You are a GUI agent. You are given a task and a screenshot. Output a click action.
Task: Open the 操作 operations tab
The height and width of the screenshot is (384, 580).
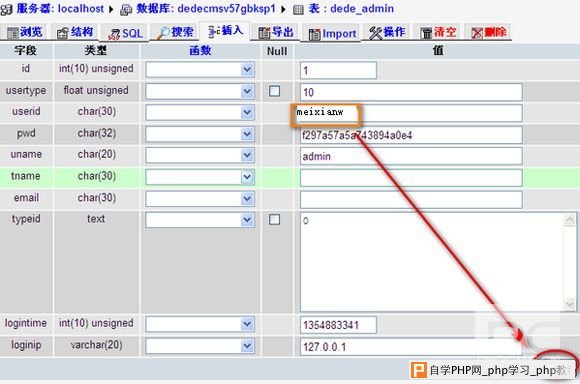388,33
